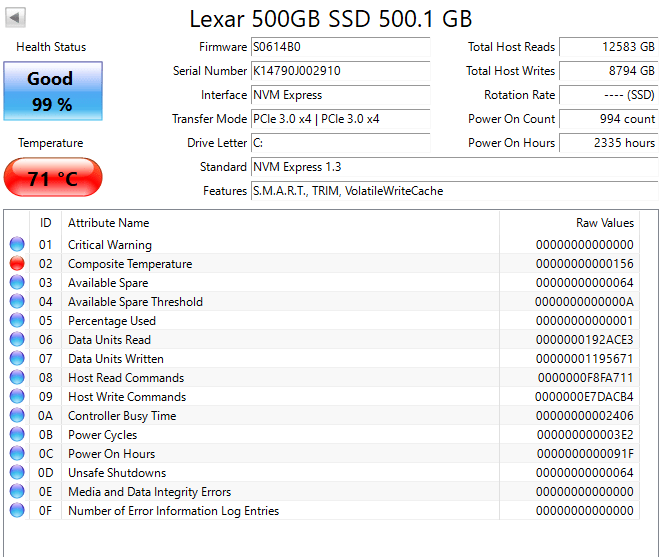662x557 pixels.
Task: Click raw value 0000000E7DACB4
Action: [584, 397]
